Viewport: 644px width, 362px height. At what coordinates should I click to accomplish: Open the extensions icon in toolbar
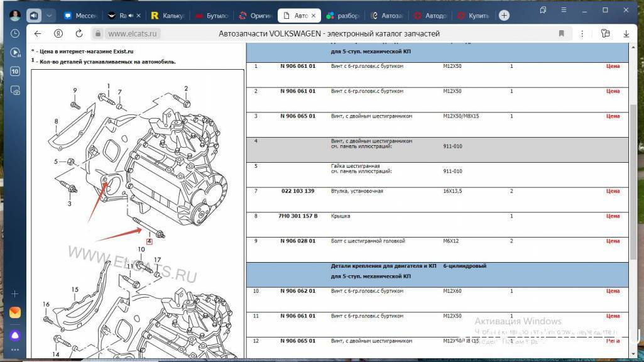(x=604, y=34)
